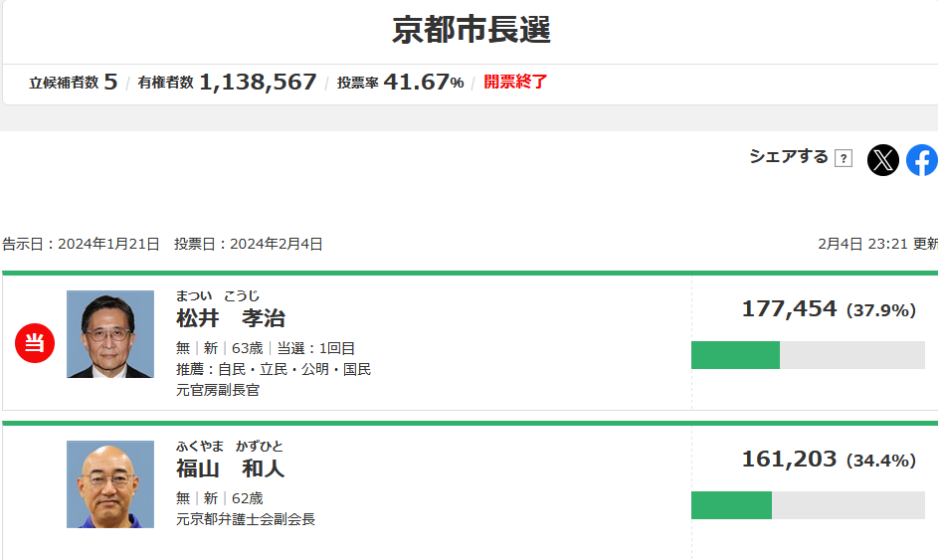Click the シェアする label

(x=788, y=157)
